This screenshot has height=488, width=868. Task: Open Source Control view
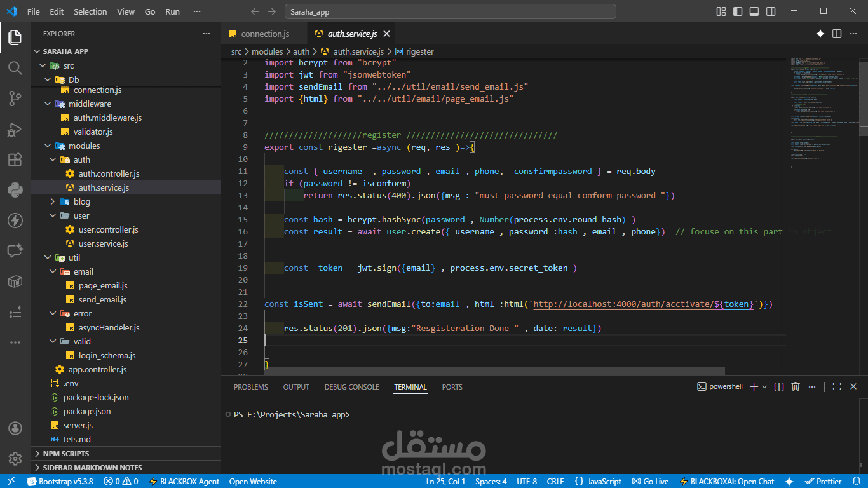(x=15, y=98)
